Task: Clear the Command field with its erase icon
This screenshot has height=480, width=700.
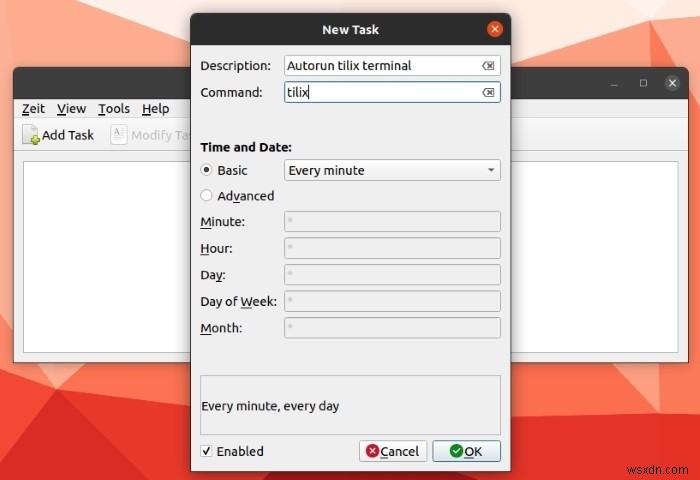Action: pos(488,92)
